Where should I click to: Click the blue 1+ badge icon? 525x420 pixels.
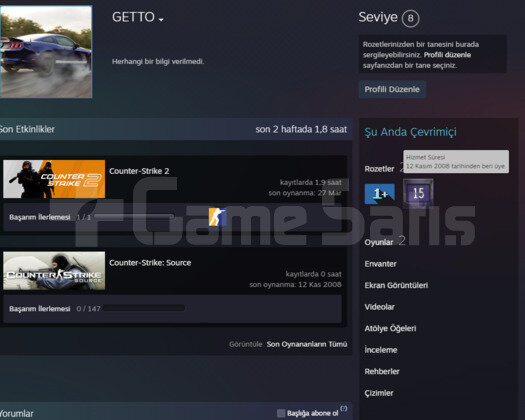[379, 194]
